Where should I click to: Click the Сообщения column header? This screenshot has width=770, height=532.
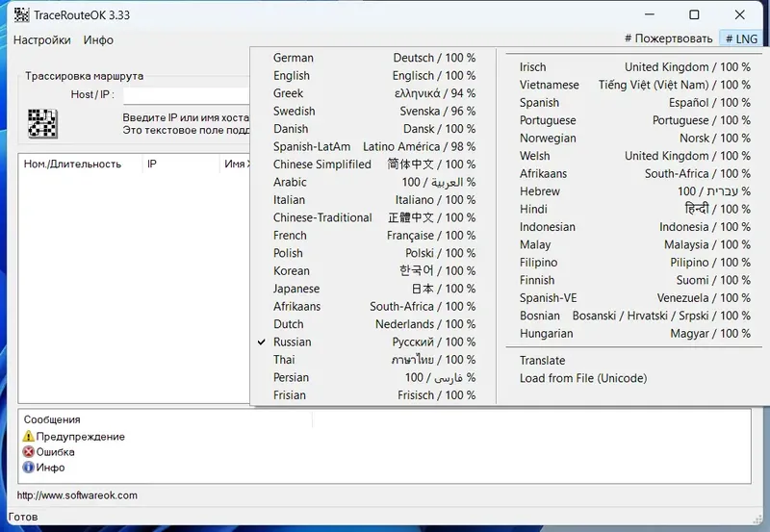pos(165,419)
